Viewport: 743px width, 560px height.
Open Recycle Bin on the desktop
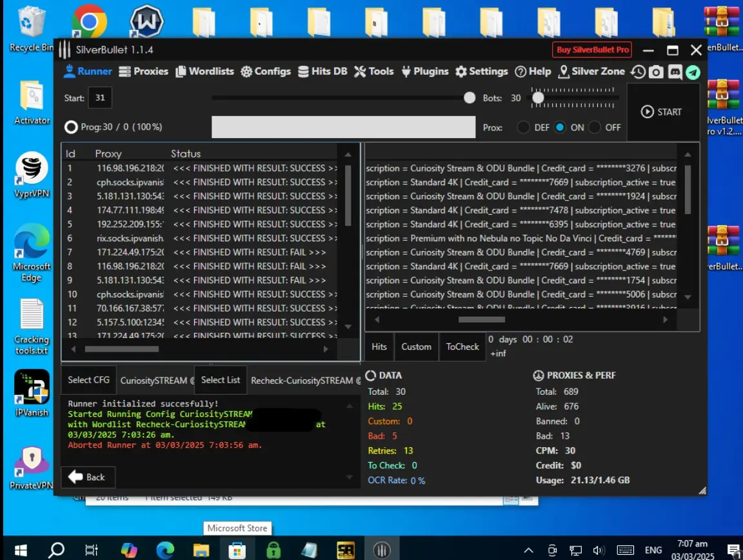pyautogui.click(x=31, y=28)
